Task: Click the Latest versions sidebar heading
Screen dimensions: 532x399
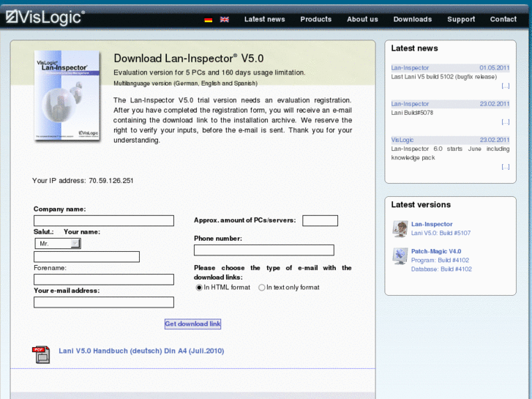Action: click(421, 204)
